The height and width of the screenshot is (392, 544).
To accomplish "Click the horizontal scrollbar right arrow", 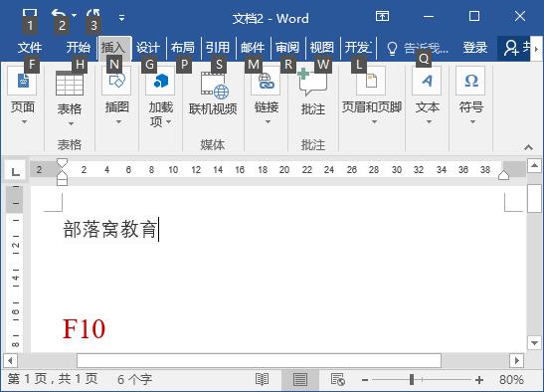I will pyautogui.click(x=516, y=360).
